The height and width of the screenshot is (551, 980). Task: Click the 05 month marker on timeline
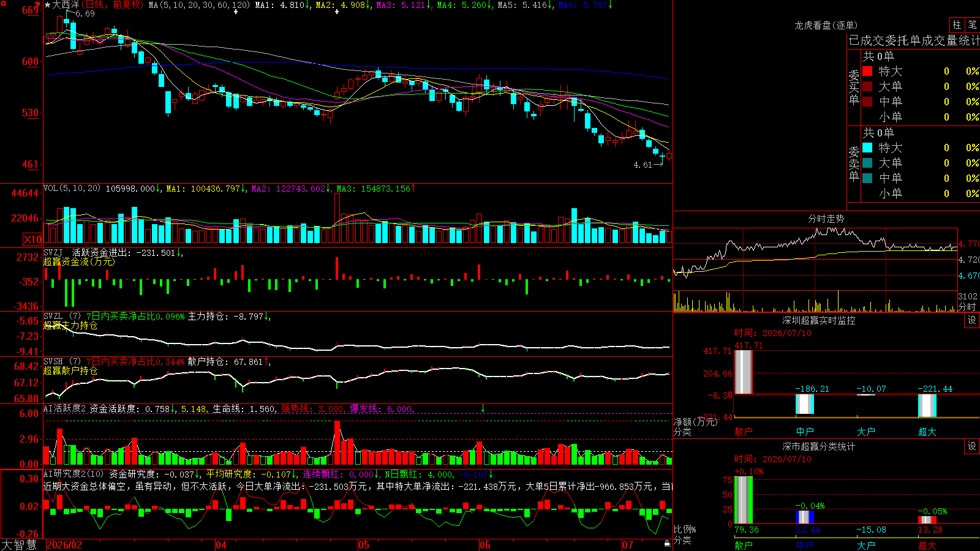tap(364, 545)
